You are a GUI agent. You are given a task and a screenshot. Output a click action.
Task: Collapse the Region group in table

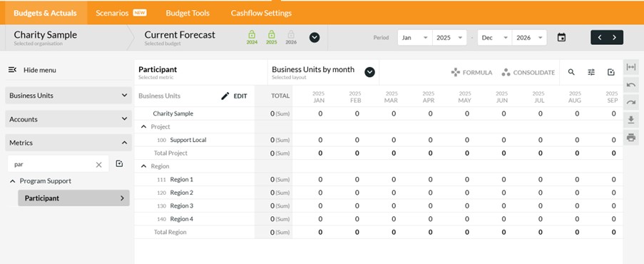click(143, 166)
